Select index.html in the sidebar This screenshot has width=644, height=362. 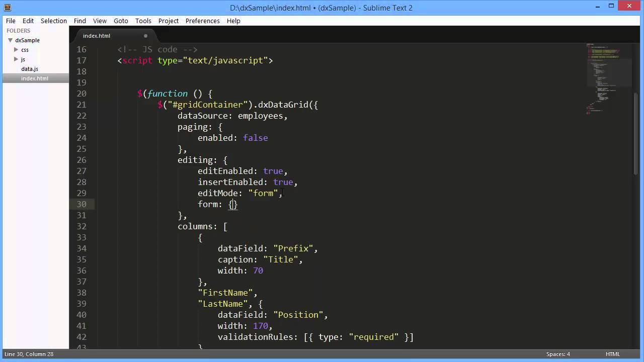(x=35, y=78)
